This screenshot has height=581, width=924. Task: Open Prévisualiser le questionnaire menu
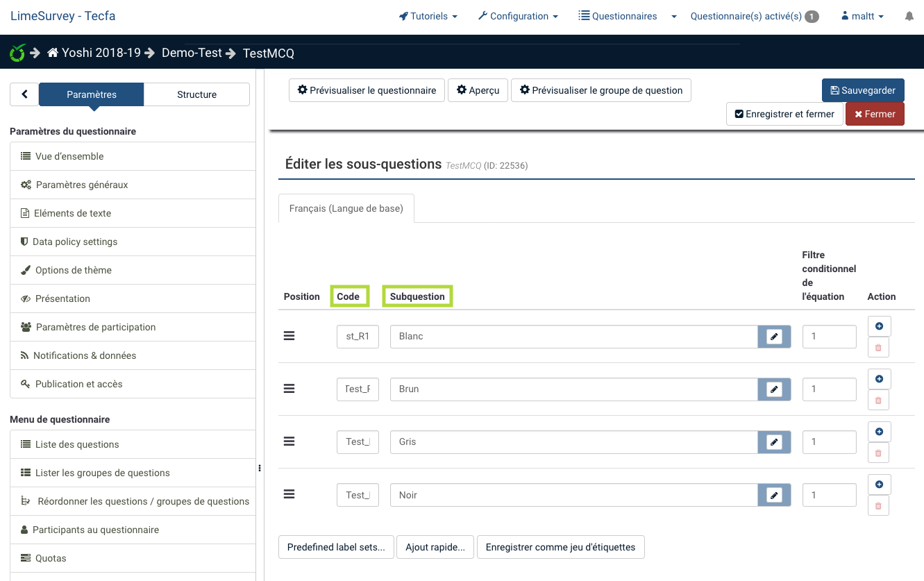367,90
